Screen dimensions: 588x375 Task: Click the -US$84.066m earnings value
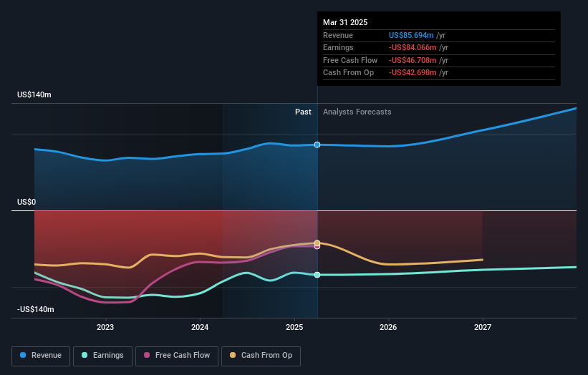tap(413, 47)
